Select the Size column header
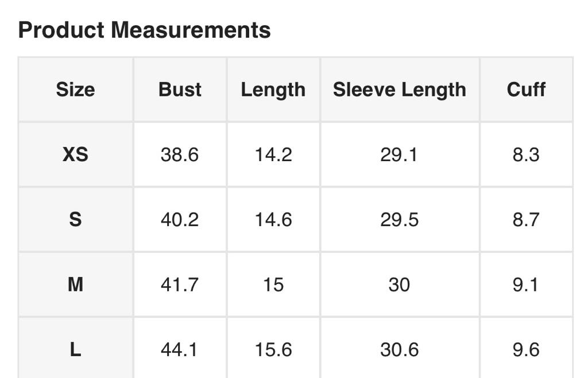 point(75,89)
